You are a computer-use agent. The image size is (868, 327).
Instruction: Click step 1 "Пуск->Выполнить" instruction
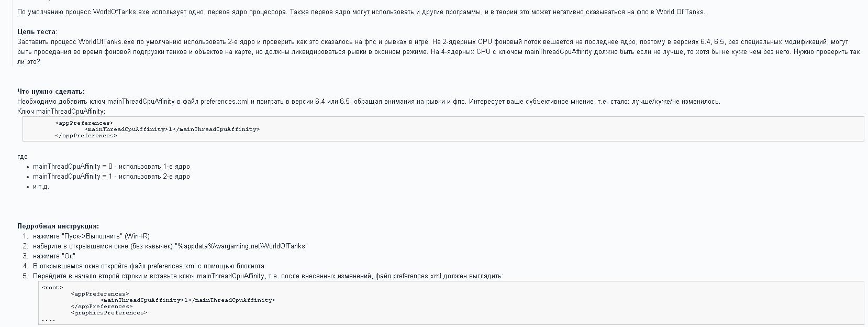click(91, 236)
